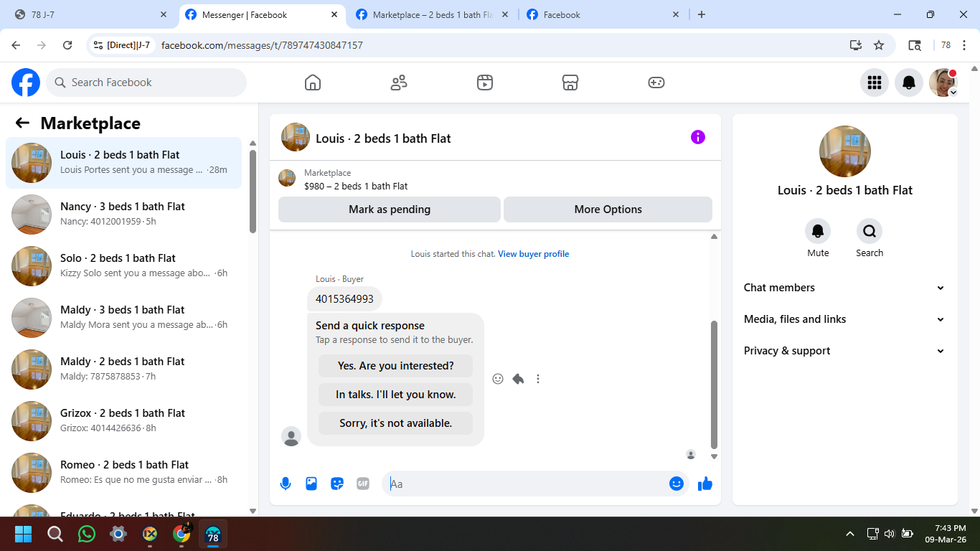Search in conversation magnifier icon
This screenshot has height=551, width=980.
tap(870, 231)
